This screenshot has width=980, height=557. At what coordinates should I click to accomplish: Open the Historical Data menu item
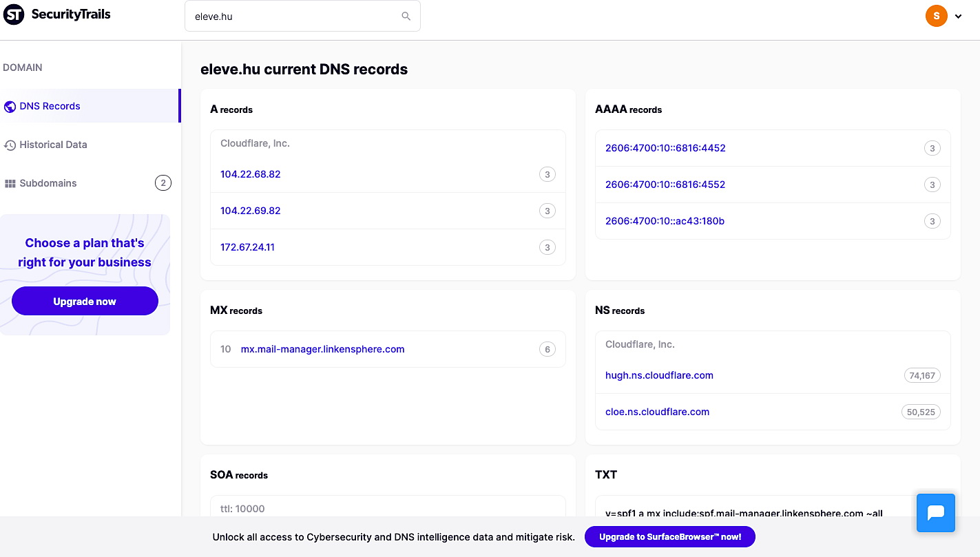point(90,145)
